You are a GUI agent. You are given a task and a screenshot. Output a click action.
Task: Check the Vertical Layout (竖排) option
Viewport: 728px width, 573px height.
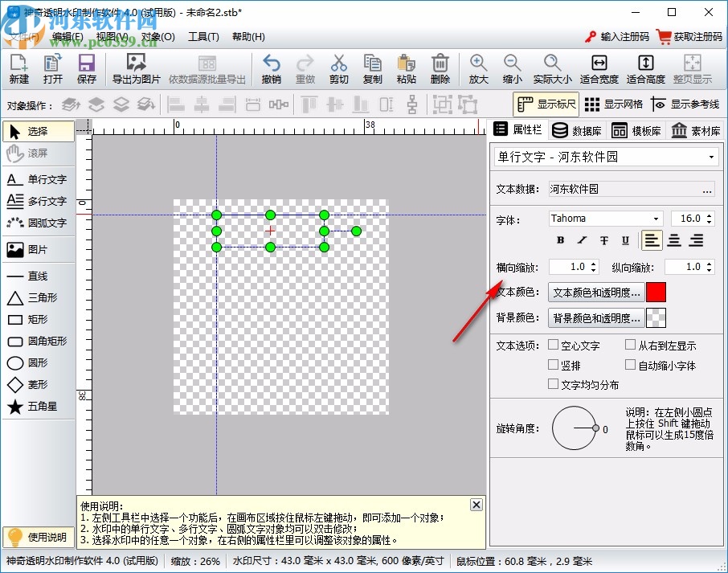pyautogui.click(x=554, y=365)
